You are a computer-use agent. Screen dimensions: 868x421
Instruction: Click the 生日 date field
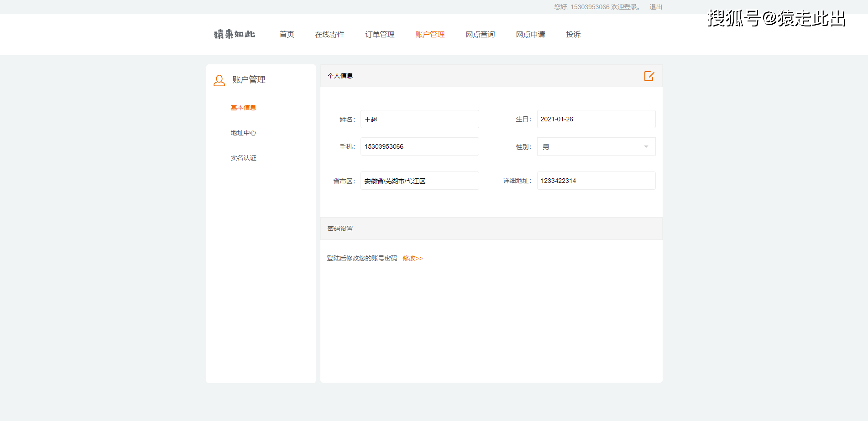(596, 119)
